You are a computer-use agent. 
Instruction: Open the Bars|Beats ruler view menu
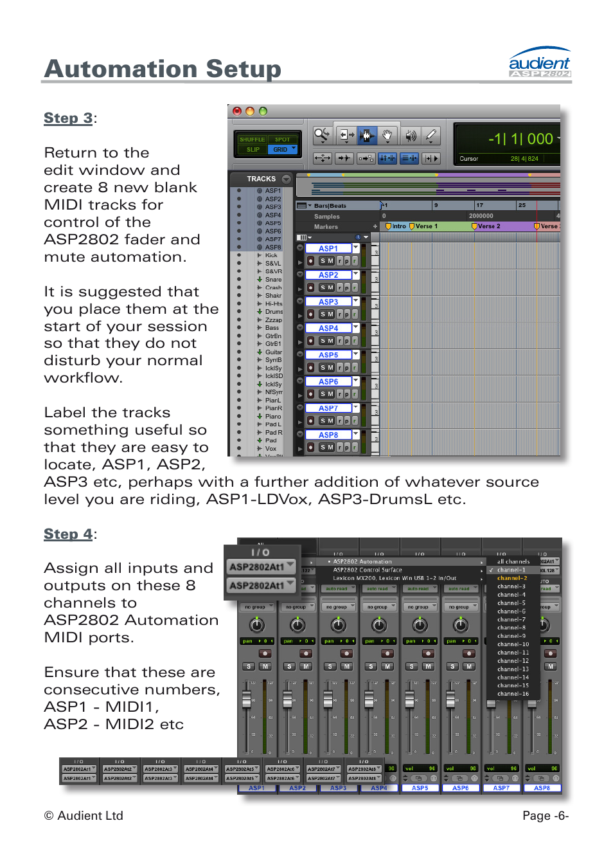point(305,206)
